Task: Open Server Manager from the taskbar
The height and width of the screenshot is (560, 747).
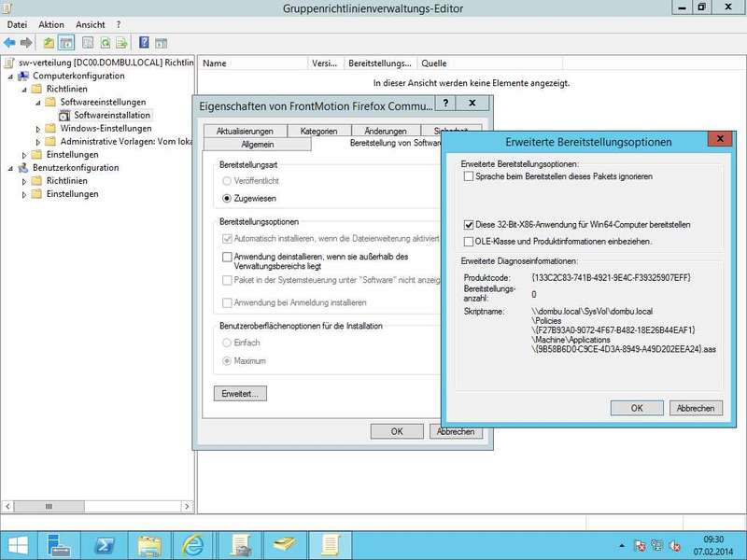Action: tap(61, 544)
